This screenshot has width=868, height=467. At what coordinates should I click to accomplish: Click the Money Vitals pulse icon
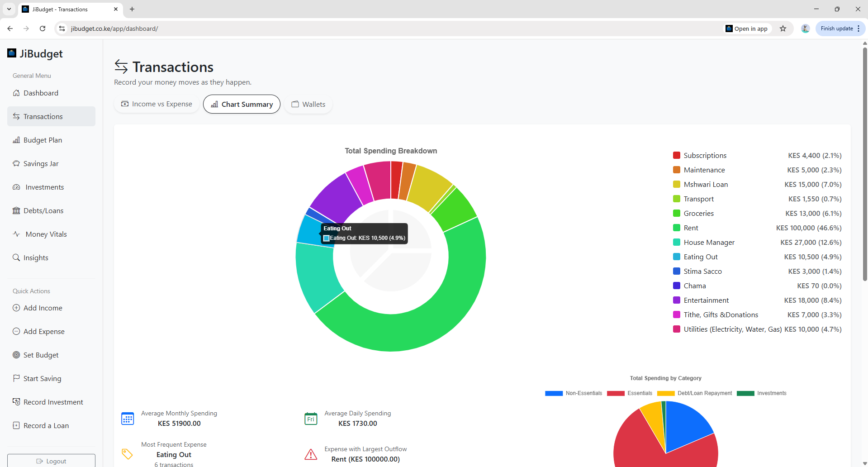[16, 234]
